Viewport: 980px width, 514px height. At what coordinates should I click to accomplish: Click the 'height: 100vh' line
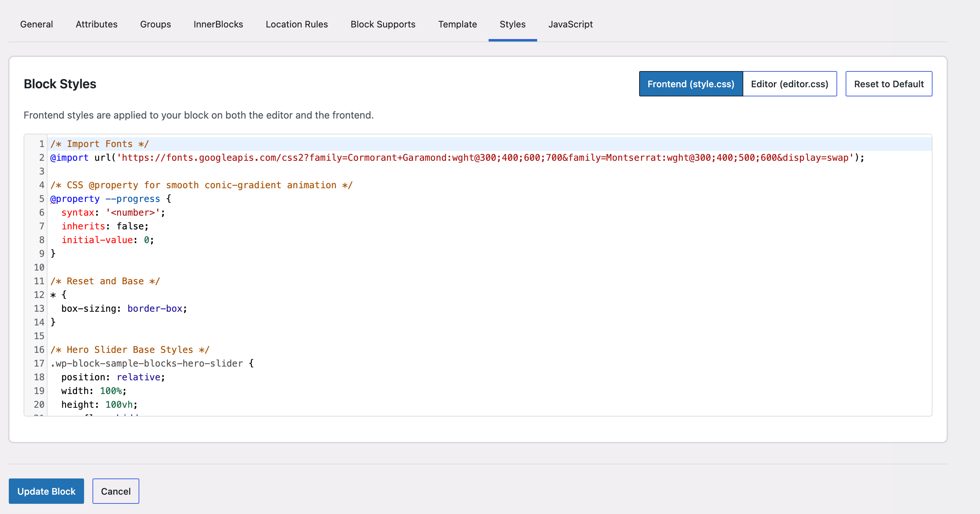pyautogui.click(x=100, y=405)
